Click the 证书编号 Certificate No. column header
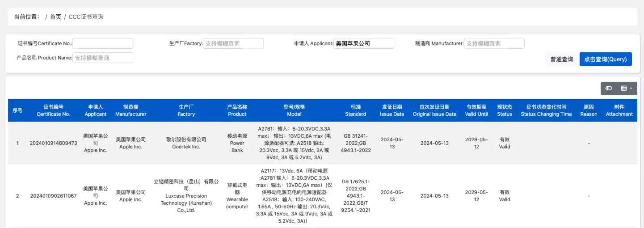 click(53, 110)
